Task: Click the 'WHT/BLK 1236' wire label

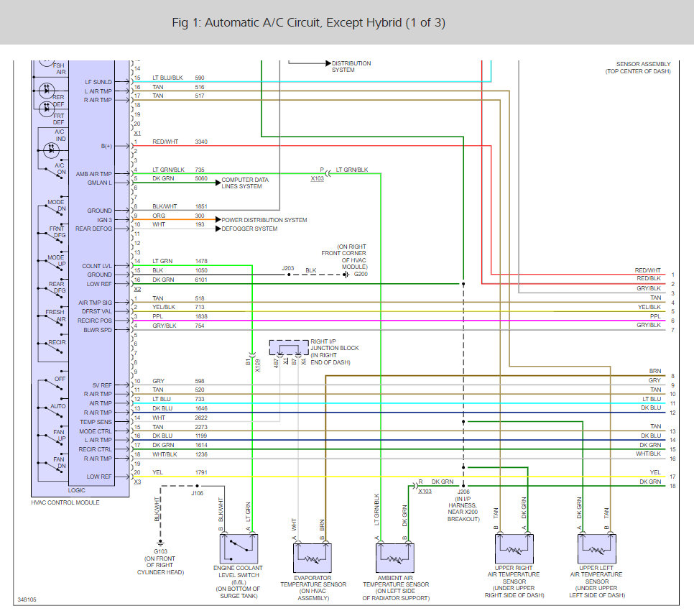Action: [180, 454]
